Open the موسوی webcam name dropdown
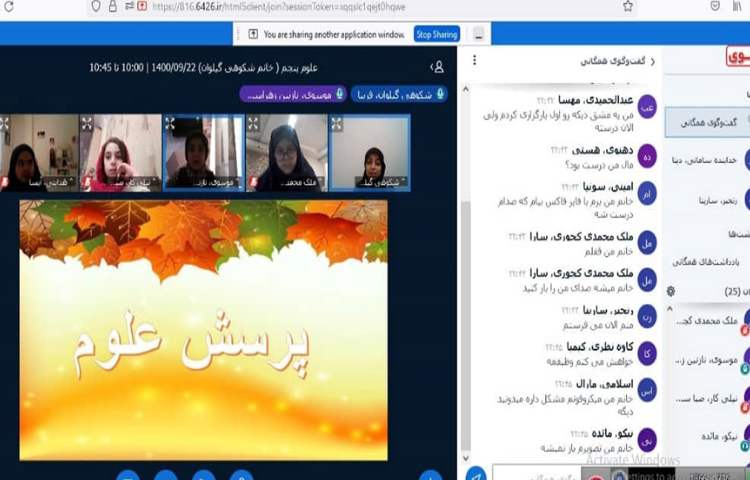This screenshot has width=750, height=480. [215, 183]
